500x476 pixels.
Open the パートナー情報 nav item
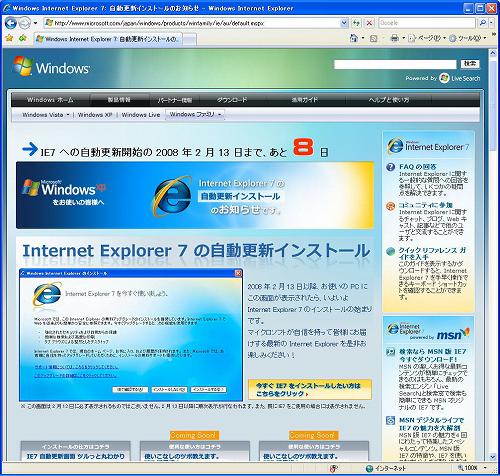pos(175,100)
